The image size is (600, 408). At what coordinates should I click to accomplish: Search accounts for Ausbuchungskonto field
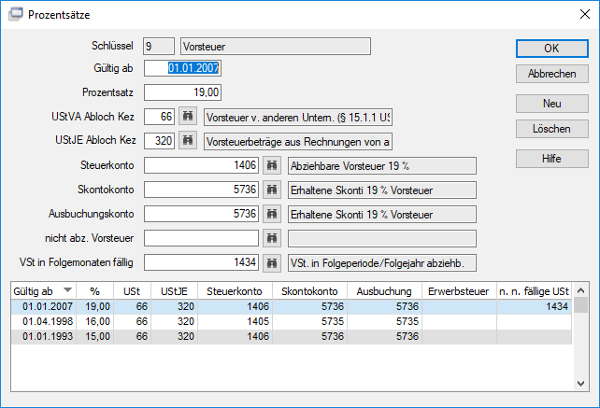(x=272, y=214)
